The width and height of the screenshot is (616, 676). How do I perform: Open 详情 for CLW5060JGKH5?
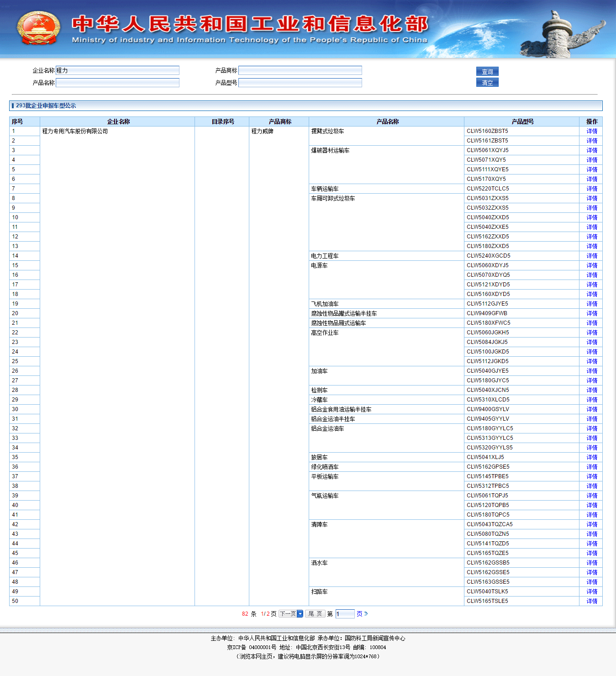[x=592, y=333]
